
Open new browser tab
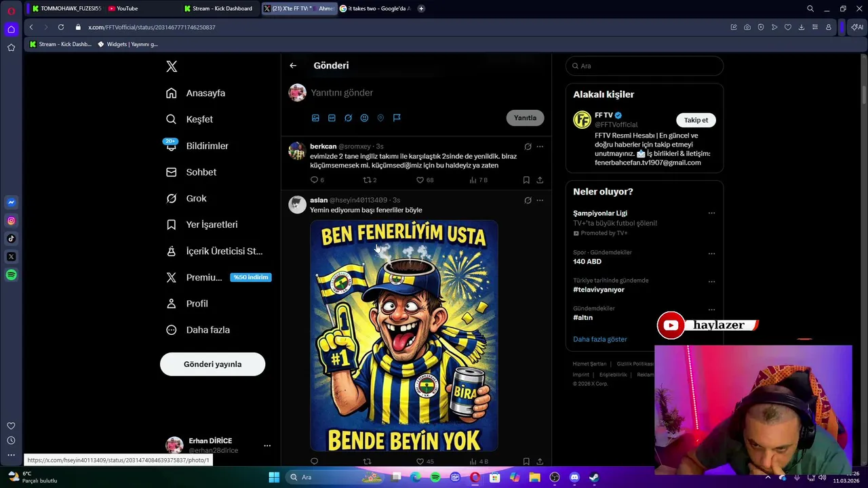coord(421,8)
